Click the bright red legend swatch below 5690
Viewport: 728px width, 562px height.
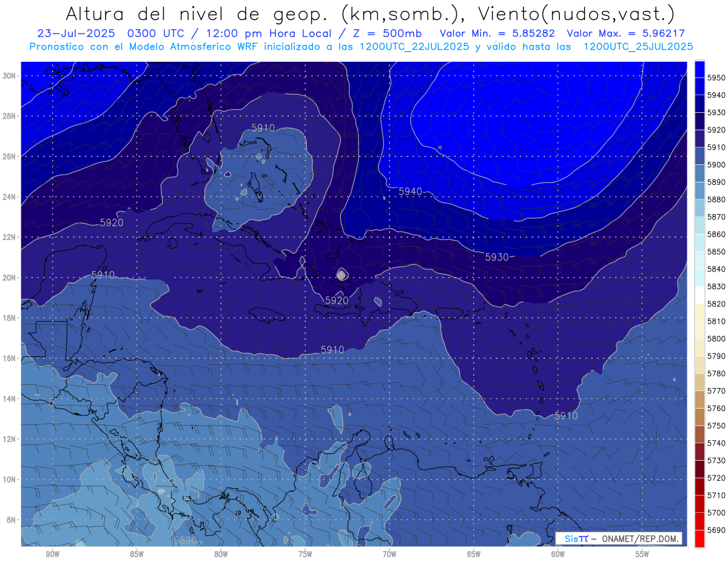point(699,538)
